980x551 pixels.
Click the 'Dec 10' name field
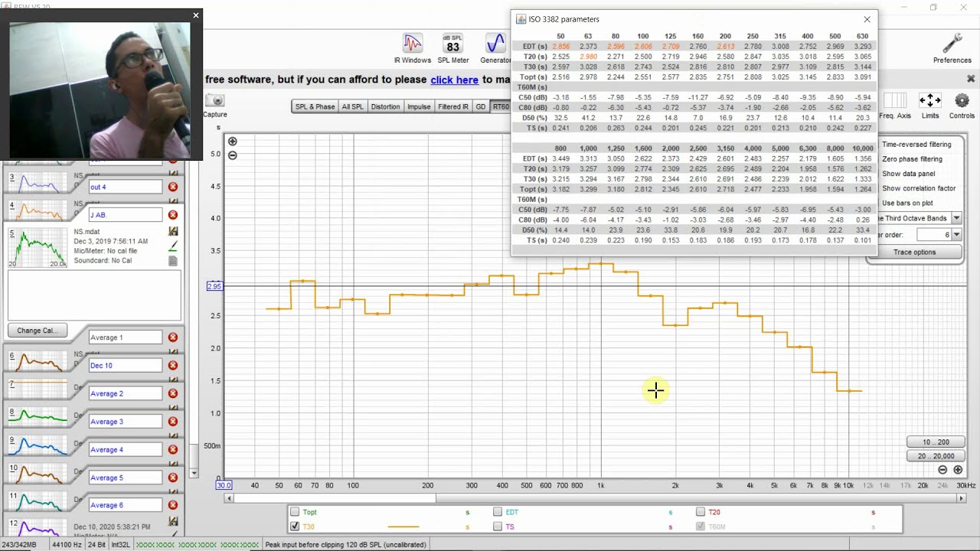point(125,365)
